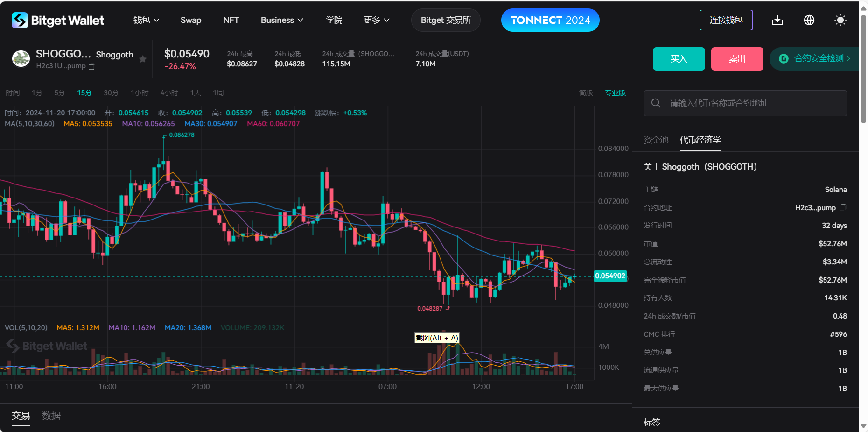Image resolution: width=868 pixels, height=432 pixels.
Task: Click the 24h low value $0.04828
Action: coord(289,64)
